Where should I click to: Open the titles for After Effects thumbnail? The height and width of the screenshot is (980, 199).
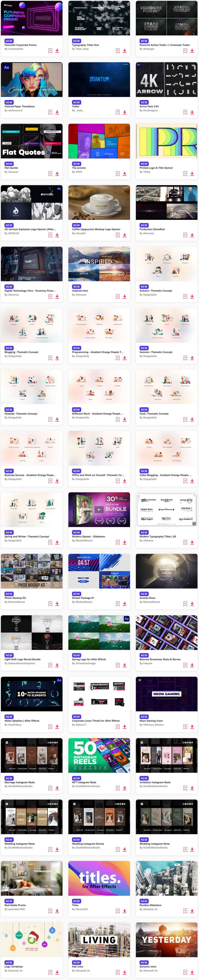[x=99, y=878]
